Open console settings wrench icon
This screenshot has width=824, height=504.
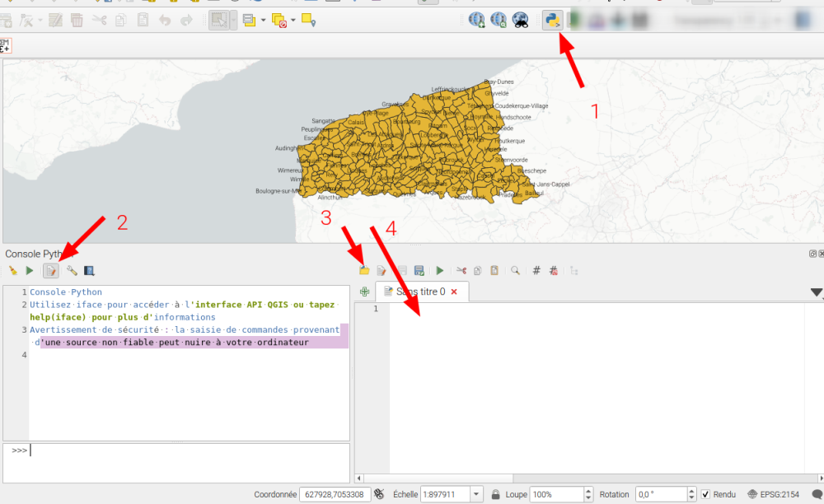pyautogui.click(x=72, y=270)
